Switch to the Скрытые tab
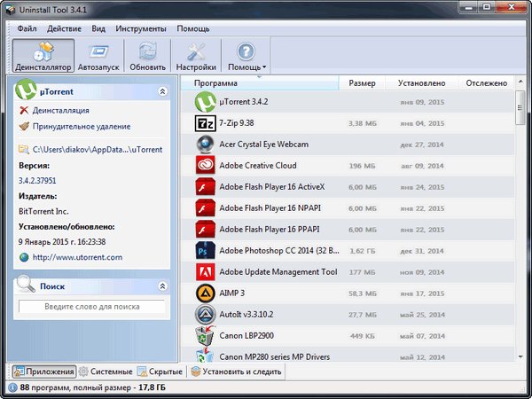The width and height of the screenshot is (532, 399). point(160,372)
